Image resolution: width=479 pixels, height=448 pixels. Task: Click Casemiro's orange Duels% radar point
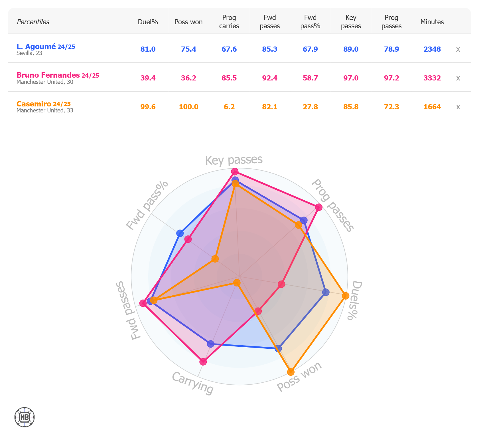[x=345, y=296]
